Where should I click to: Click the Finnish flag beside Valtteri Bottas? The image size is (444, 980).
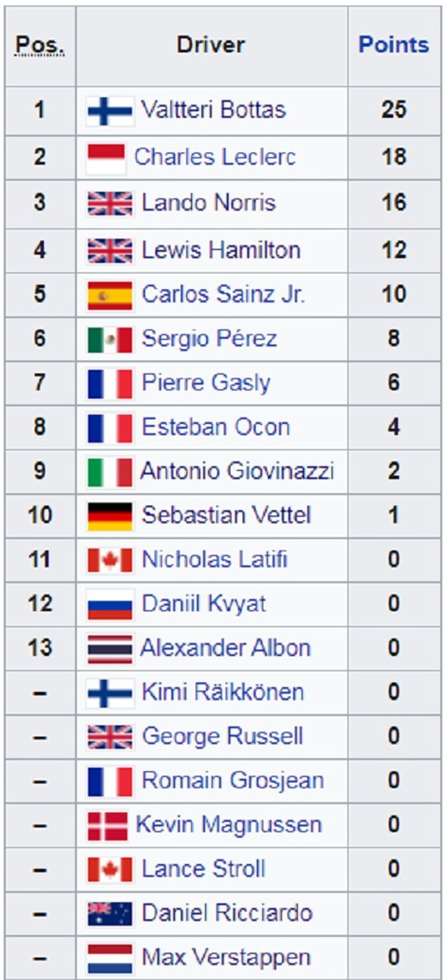(110, 111)
